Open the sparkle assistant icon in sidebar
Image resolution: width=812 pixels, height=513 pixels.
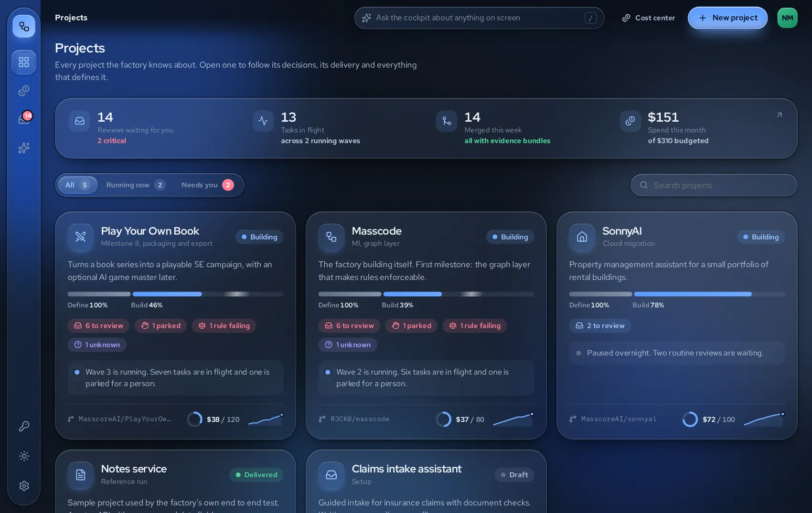(x=24, y=148)
